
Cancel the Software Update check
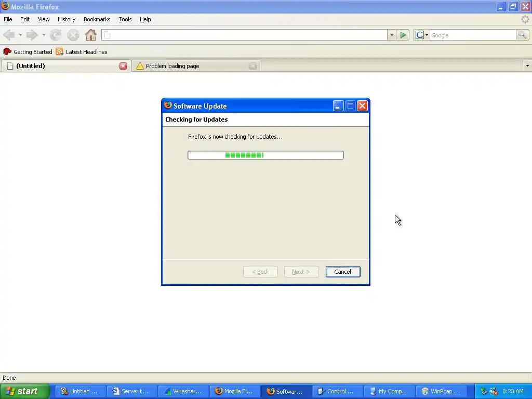[x=343, y=271]
